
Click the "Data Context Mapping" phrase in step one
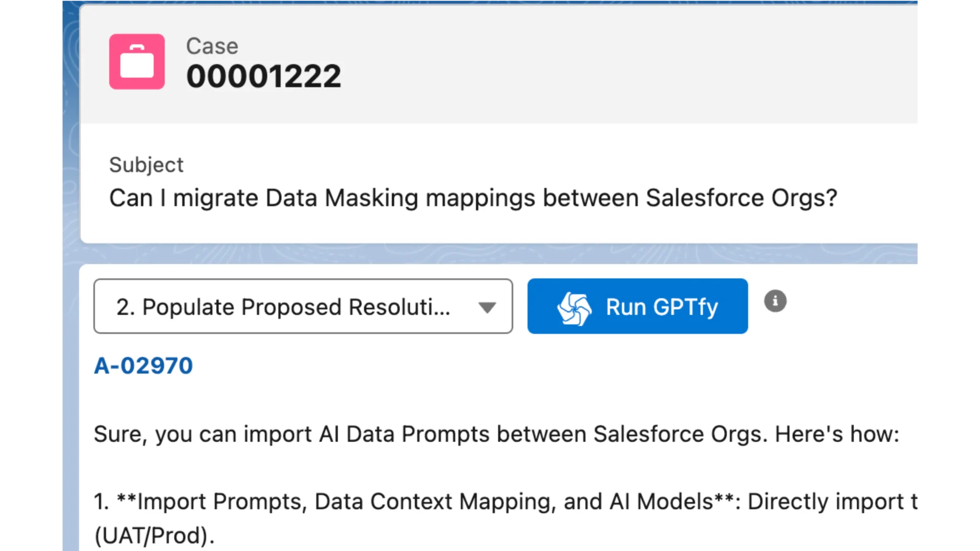(x=431, y=502)
